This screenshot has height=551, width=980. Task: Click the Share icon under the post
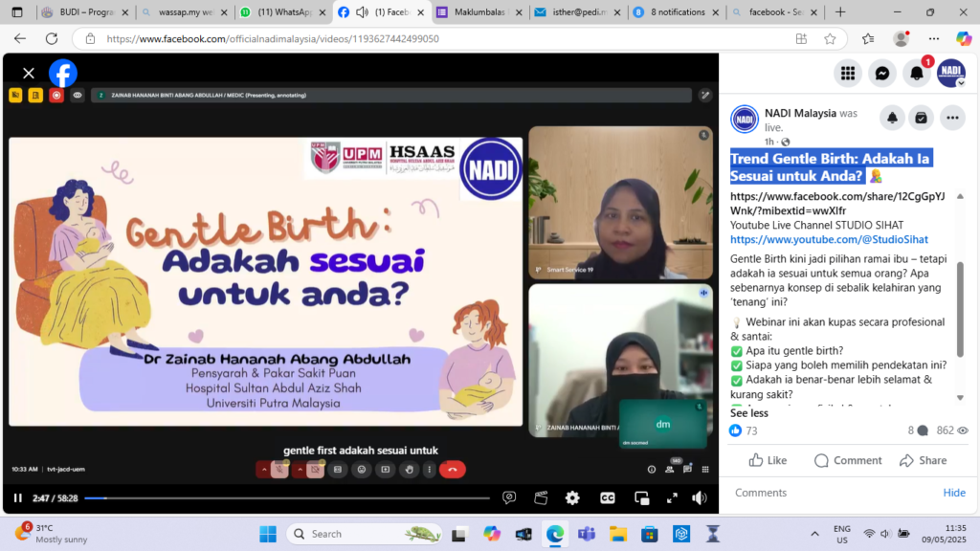(x=923, y=460)
